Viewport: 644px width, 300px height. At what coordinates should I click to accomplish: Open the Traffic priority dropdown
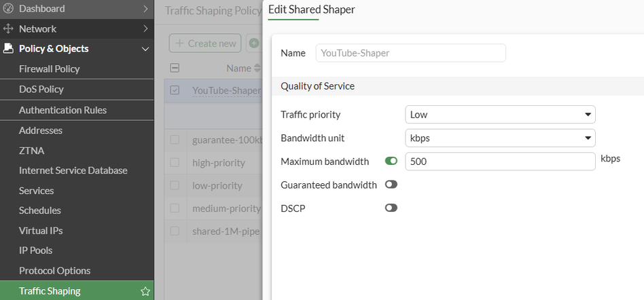500,115
